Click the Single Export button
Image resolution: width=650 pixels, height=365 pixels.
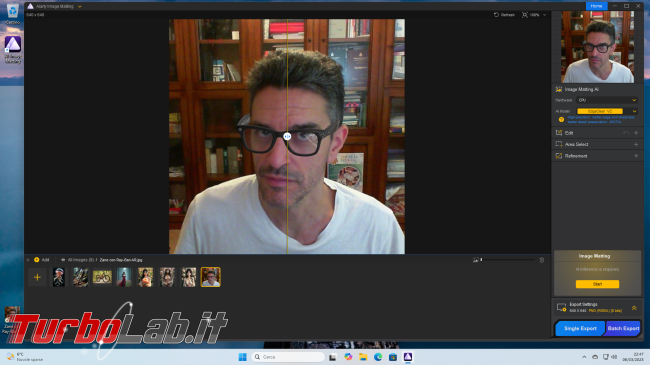click(580, 328)
